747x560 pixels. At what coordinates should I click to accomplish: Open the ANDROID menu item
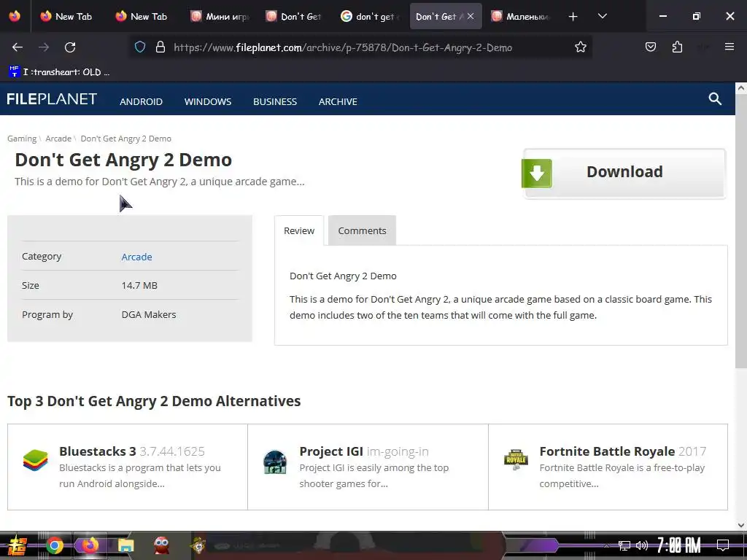coord(141,101)
